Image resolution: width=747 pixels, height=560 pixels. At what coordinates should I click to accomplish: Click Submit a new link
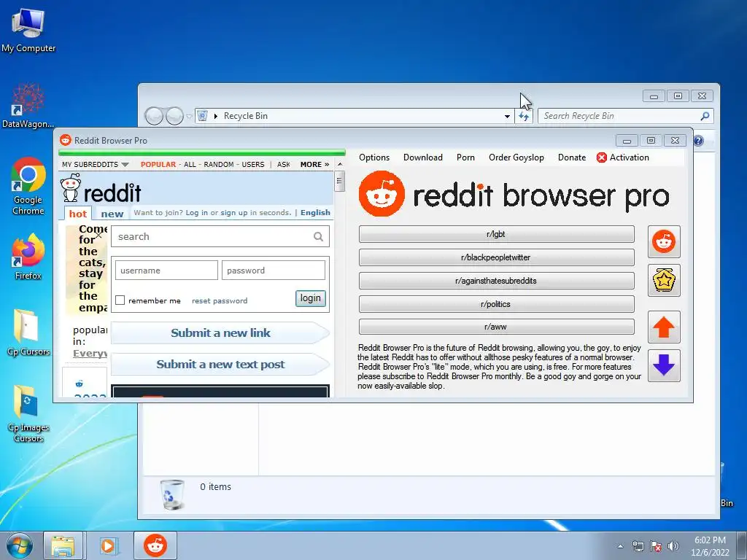point(220,332)
